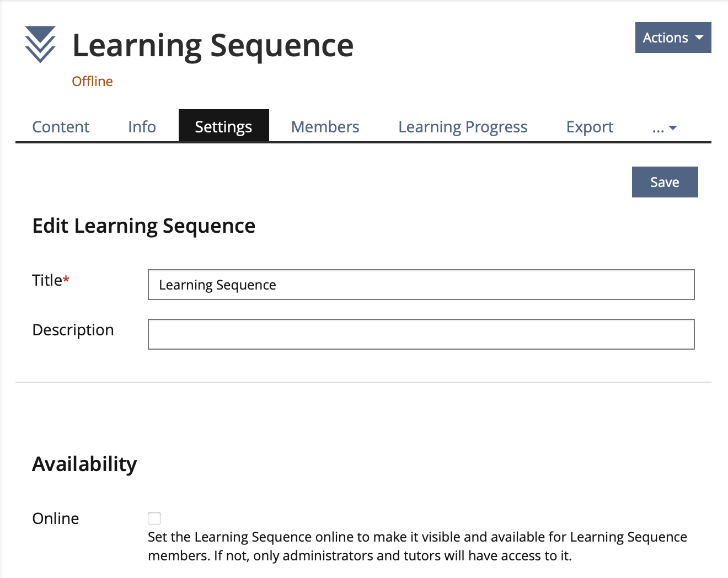Image resolution: width=728 pixels, height=578 pixels.
Task: Click the Learning Sequence chevron icon
Action: (40, 44)
